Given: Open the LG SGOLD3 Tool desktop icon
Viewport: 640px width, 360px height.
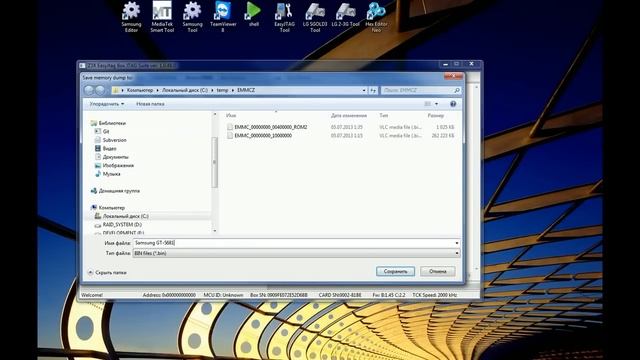Looking at the screenshot, I should pyautogui.click(x=315, y=16).
